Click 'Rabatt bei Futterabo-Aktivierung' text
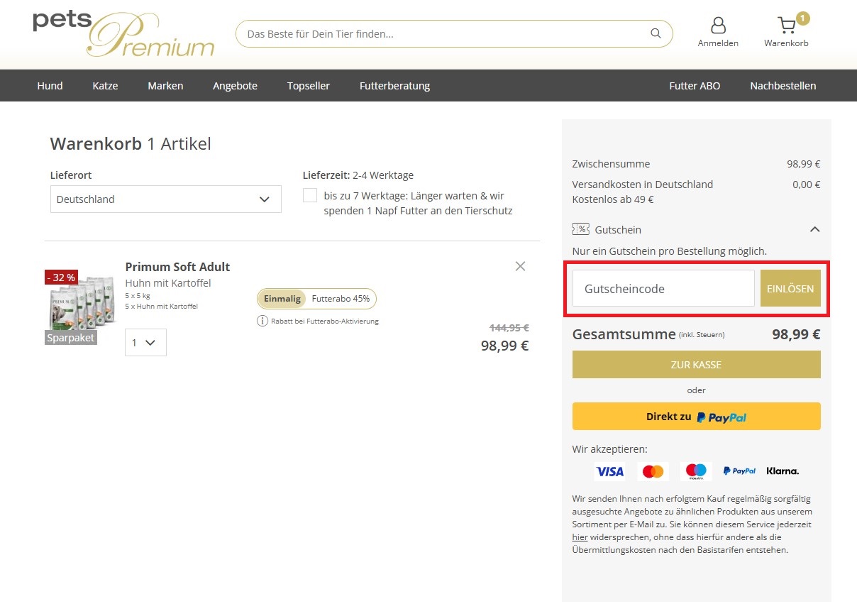Viewport: 857px width, 616px height. pyautogui.click(x=325, y=321)
